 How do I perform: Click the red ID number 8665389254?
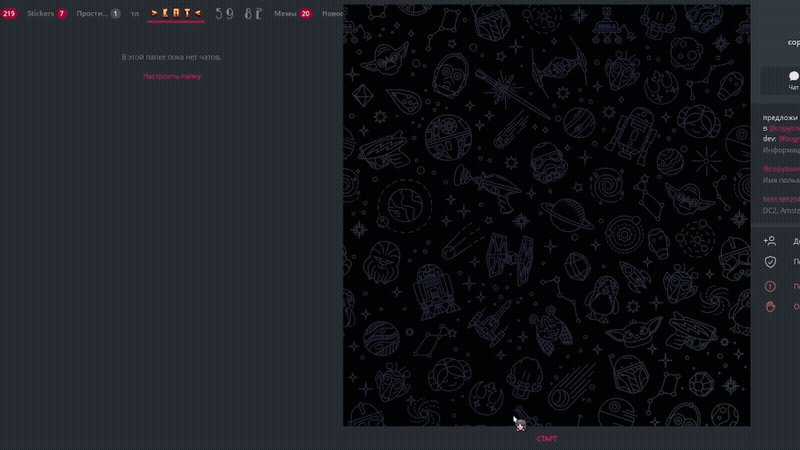781,199
